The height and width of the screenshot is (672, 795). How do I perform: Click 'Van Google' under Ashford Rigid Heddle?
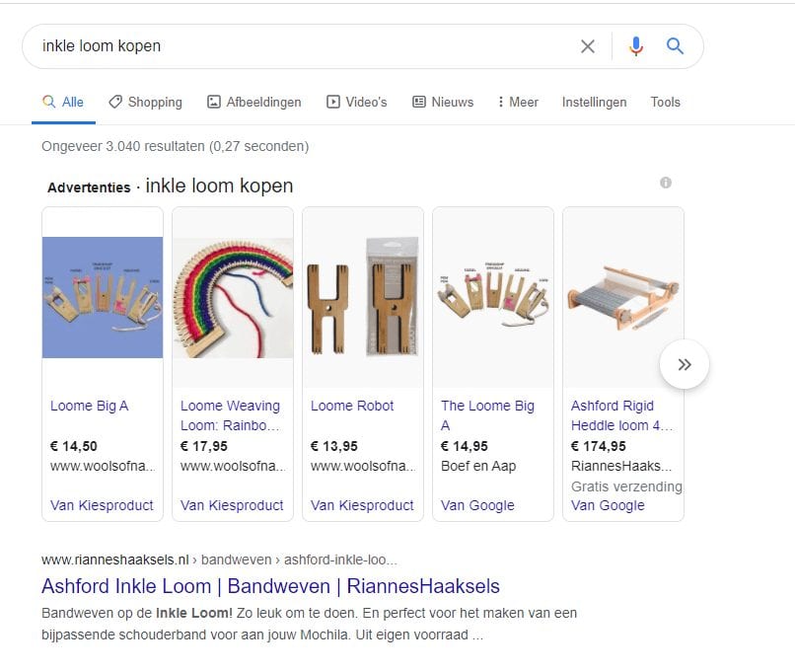click(x=608, y=505)
